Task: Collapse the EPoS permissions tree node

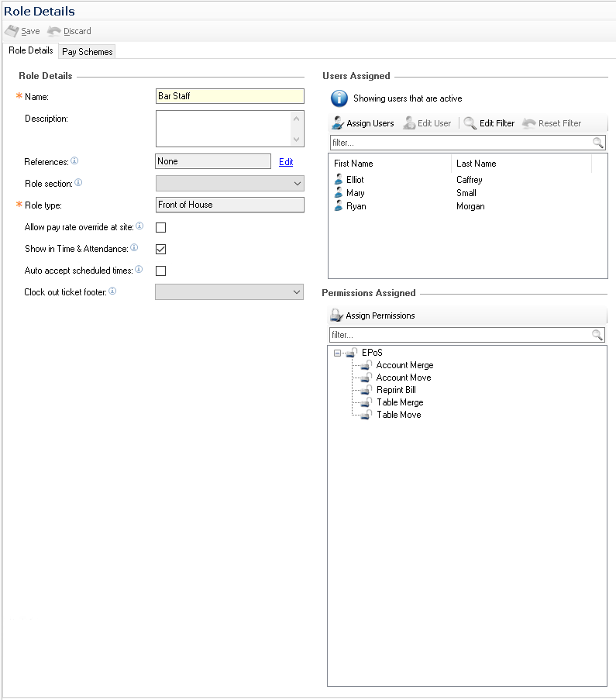Action: (337, 353)
